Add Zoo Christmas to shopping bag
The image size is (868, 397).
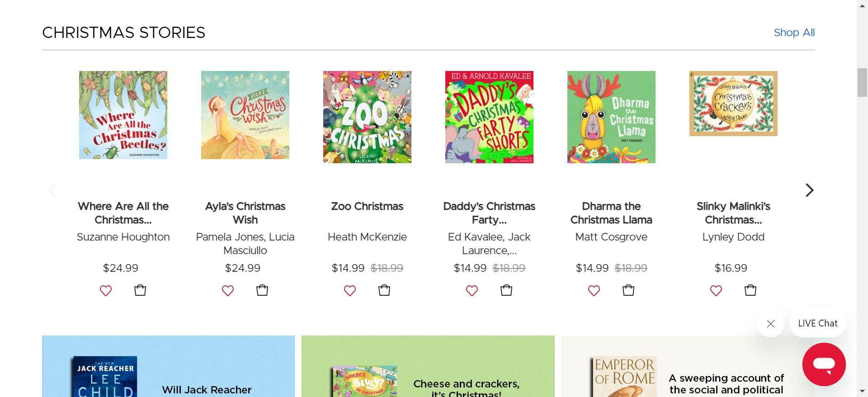pyautogui.click(x=384, y=290)
